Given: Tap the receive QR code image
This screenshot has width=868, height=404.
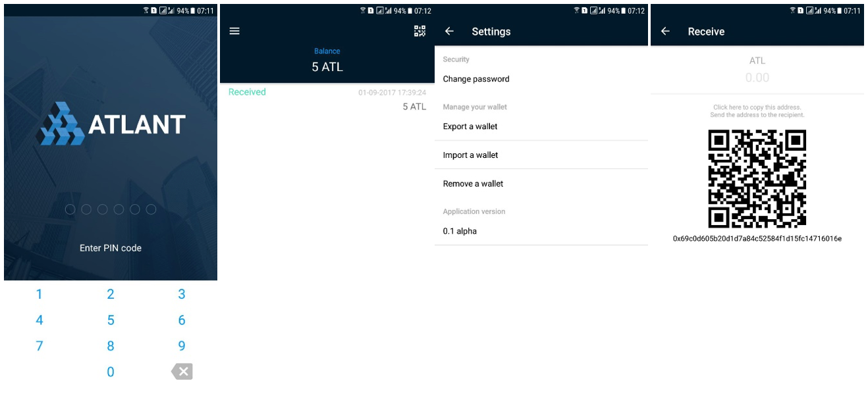Looking at the screenshot, I should click(757, 178).
